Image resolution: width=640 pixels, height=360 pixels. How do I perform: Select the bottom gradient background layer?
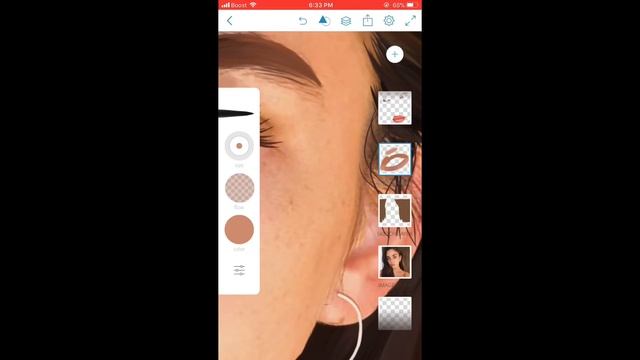tap(395, 313)
